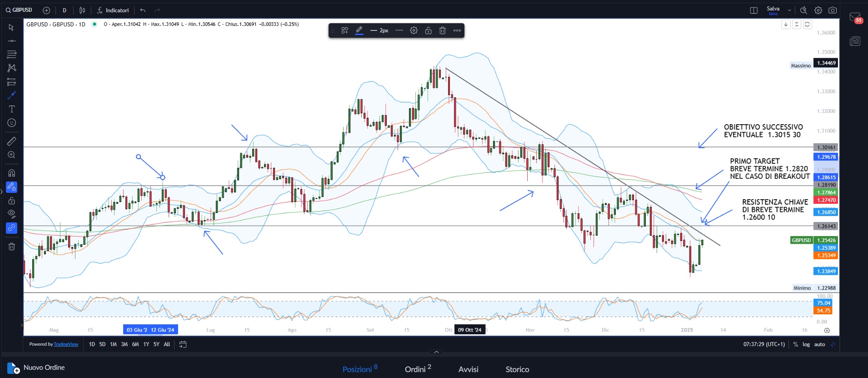Viewport: 868px width, 378px height.
Task: Open the TradingView link
Action: (66, 344)
